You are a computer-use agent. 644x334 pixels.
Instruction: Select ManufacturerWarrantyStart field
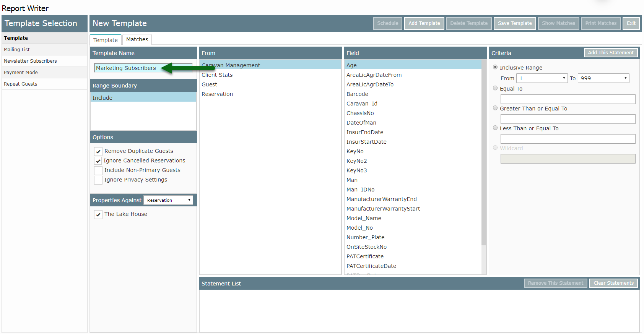[413, 209]
